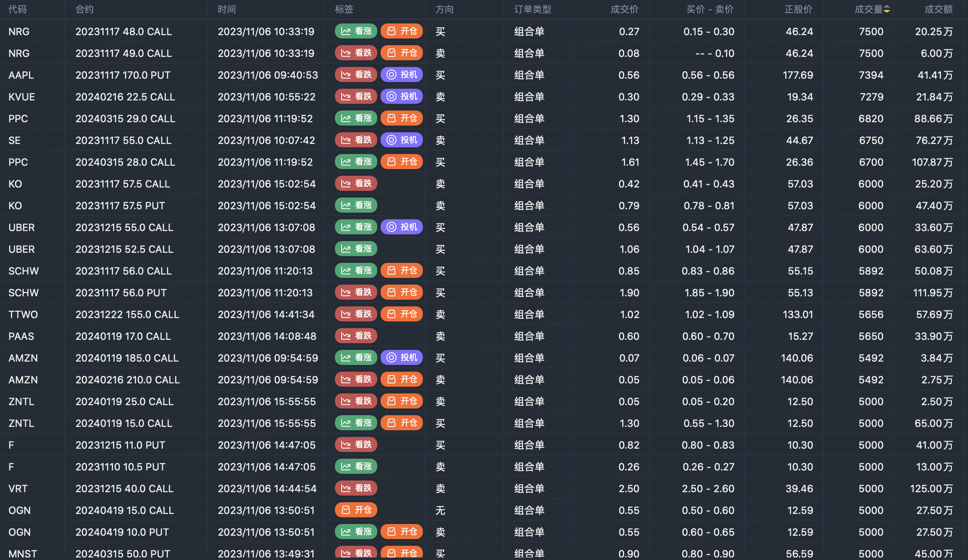Click the 2.50 - 2.60 bid-ask value
This screenshot has height=560, width=968.
(708, 489)
